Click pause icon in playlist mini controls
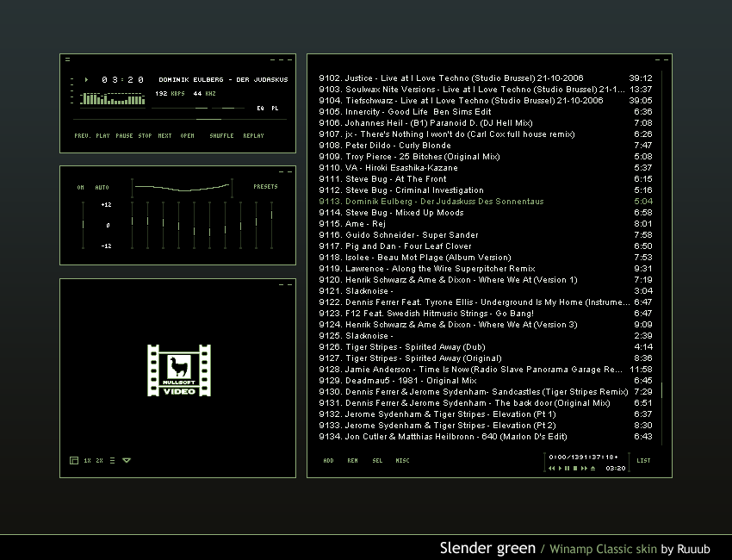Viewport: 732px width, 560px height. 568,468
